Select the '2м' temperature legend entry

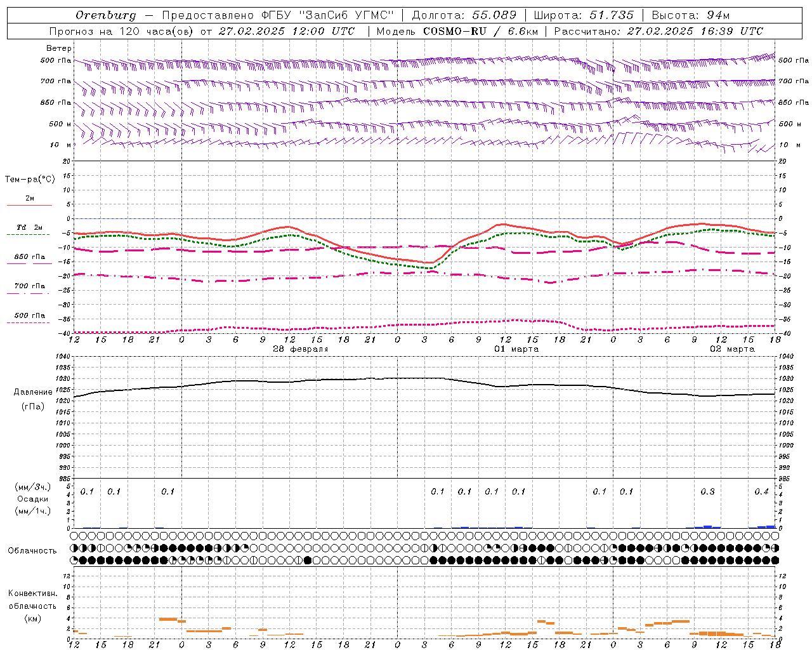pos(30,198)
